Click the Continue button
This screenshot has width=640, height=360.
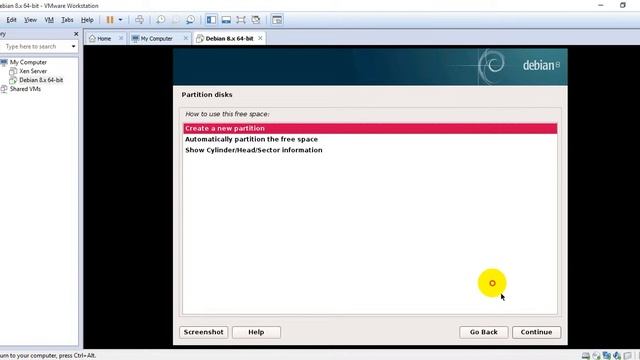click(536, 332)
